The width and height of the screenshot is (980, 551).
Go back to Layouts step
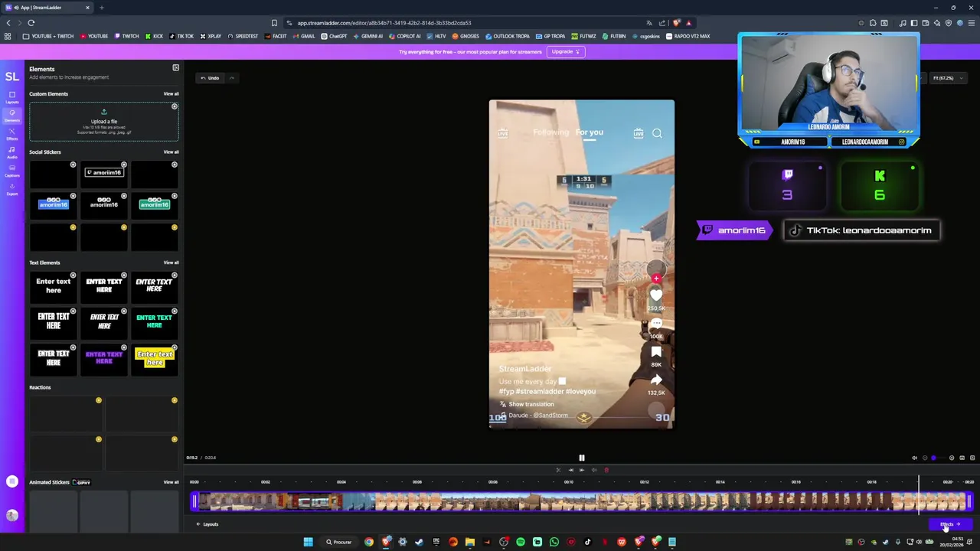point(207,524)
